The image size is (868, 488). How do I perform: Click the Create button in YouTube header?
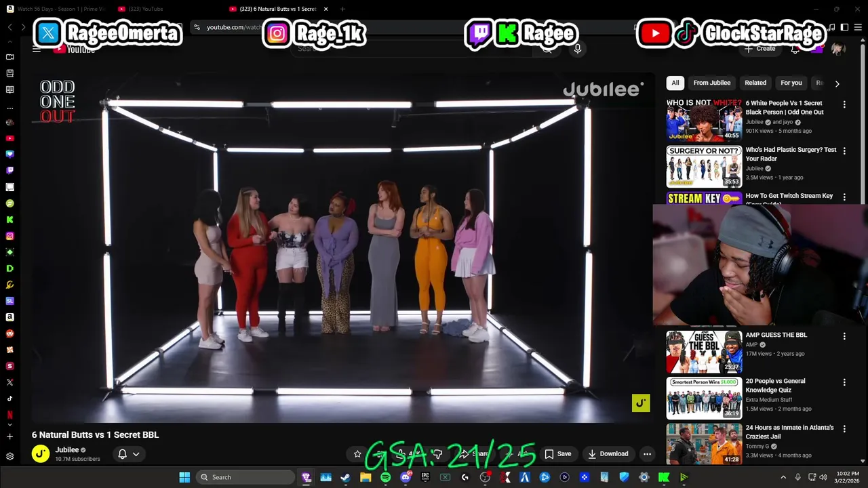[759, 49]
